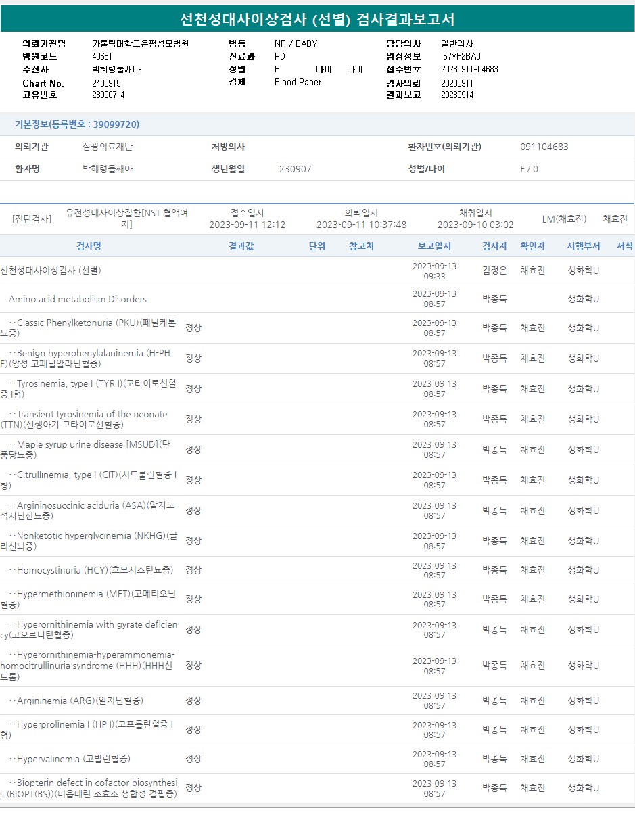Click the report time 2023-09-13 09:33

(x=434, y=271)
